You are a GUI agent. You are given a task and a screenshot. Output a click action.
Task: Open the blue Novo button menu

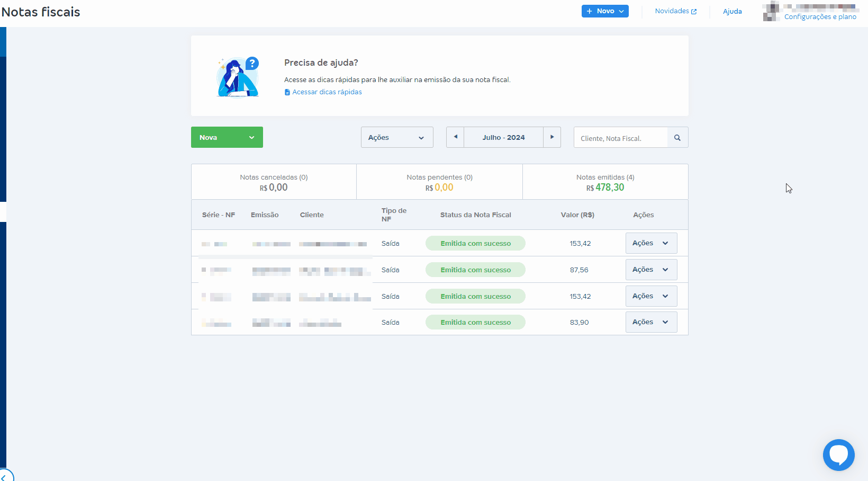pos(604,11)
